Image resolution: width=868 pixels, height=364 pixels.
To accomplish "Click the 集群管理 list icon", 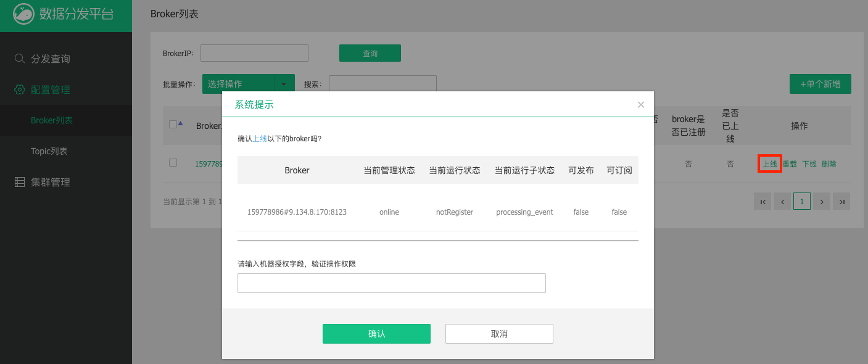I will pyautogui.click(x=20, y=182).
